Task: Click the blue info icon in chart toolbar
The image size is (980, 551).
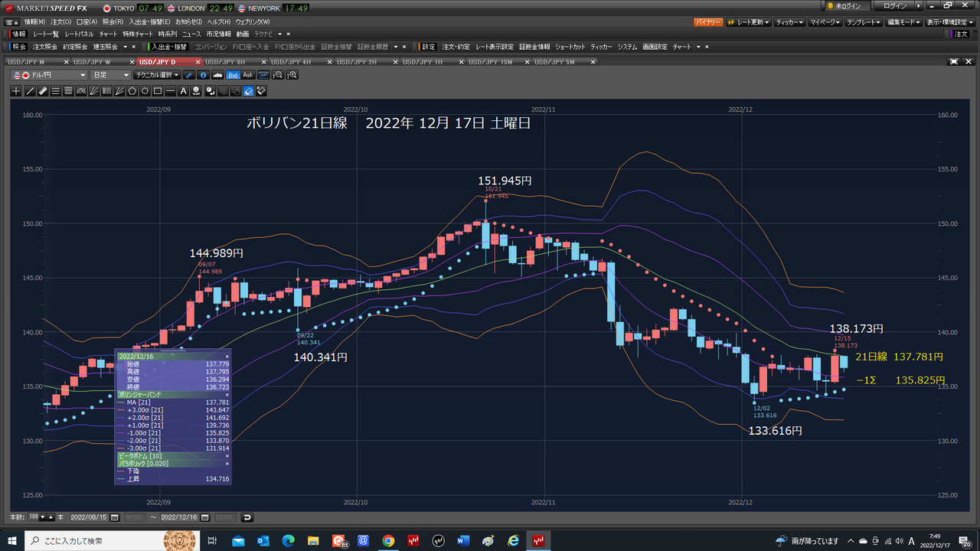Action: coord(203,75)
